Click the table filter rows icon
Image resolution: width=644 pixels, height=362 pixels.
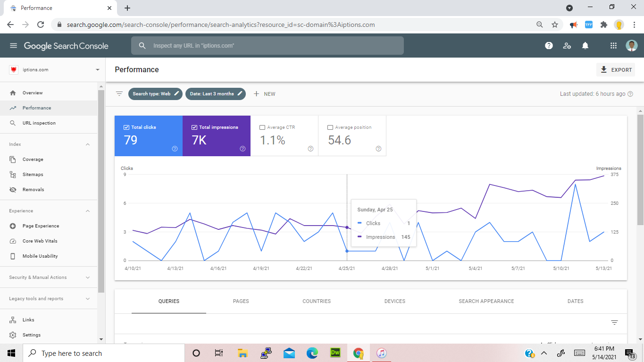pos(614,323)
